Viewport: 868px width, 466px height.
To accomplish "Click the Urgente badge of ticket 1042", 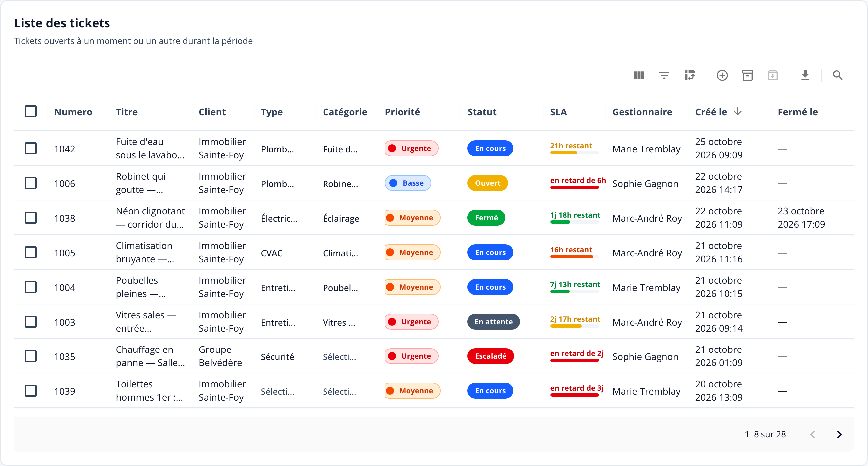I will (411, 148).
